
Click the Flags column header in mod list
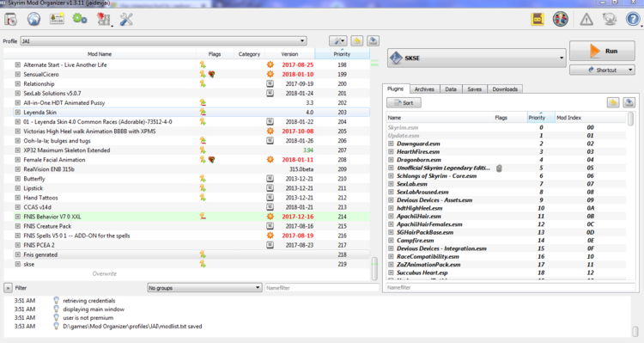point(215,54)
